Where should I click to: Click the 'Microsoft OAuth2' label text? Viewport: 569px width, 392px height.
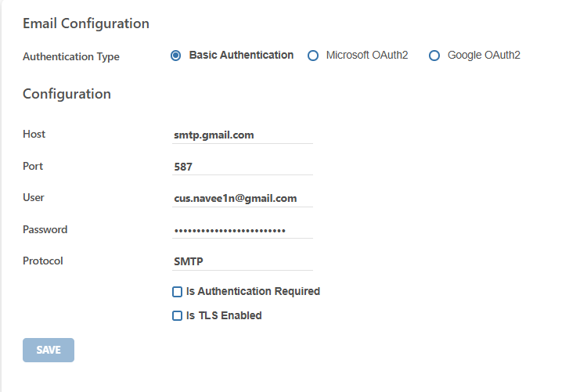tap(367, 55)
